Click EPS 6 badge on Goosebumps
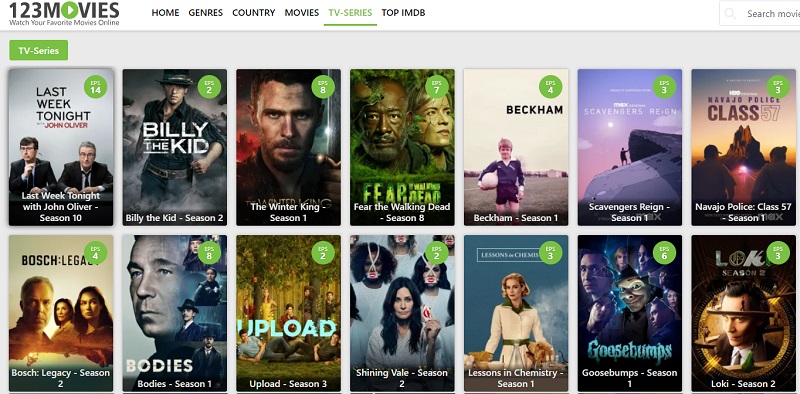 pyautogui.click(x=664, y=253)
